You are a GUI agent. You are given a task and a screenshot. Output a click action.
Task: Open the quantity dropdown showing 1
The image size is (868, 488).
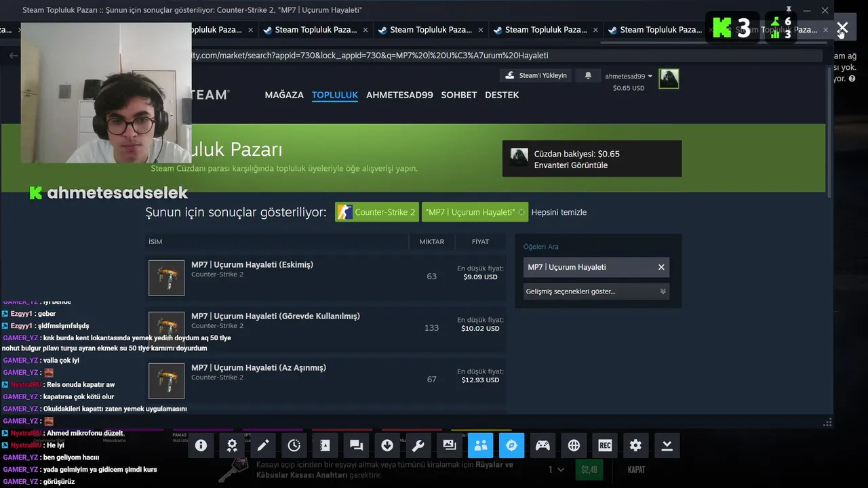point(556,470)
